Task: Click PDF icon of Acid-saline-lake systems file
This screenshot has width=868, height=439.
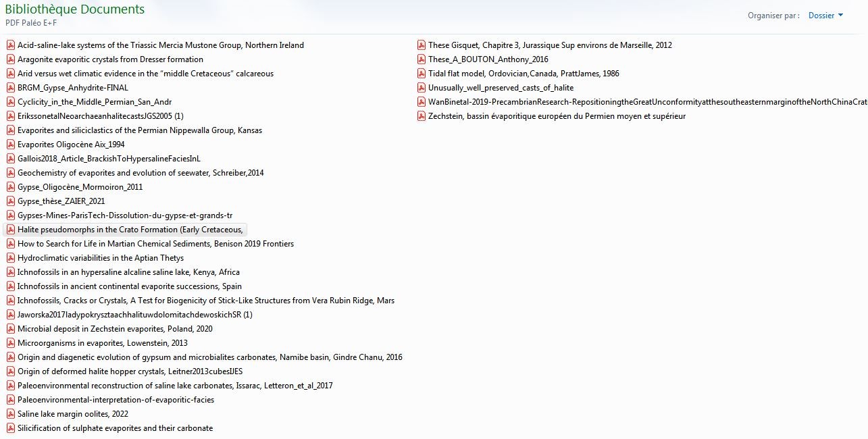Action: (11, 45)
